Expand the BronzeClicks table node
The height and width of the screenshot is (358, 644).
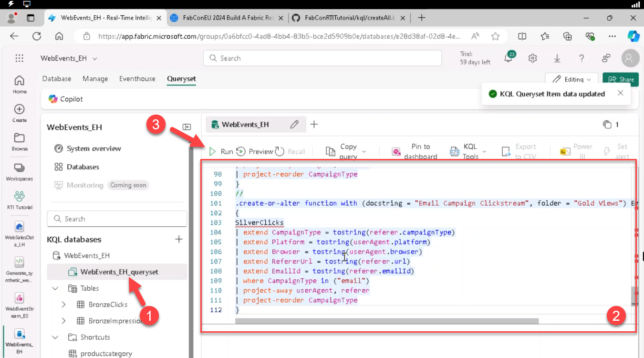point(64,305)
